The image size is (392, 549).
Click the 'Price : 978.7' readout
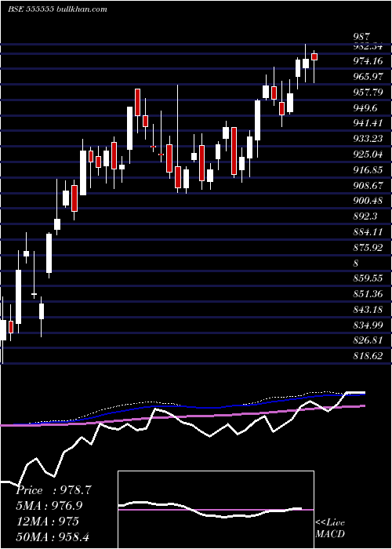54,490
